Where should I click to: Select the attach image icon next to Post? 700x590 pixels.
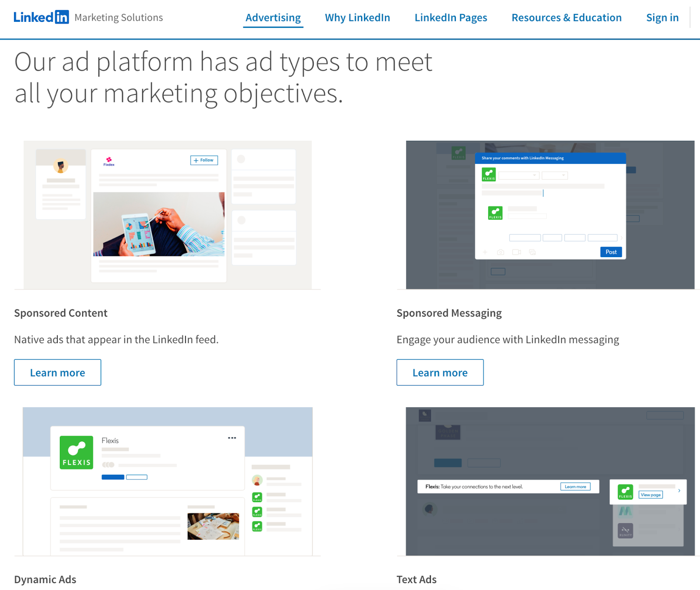(532, 252)
